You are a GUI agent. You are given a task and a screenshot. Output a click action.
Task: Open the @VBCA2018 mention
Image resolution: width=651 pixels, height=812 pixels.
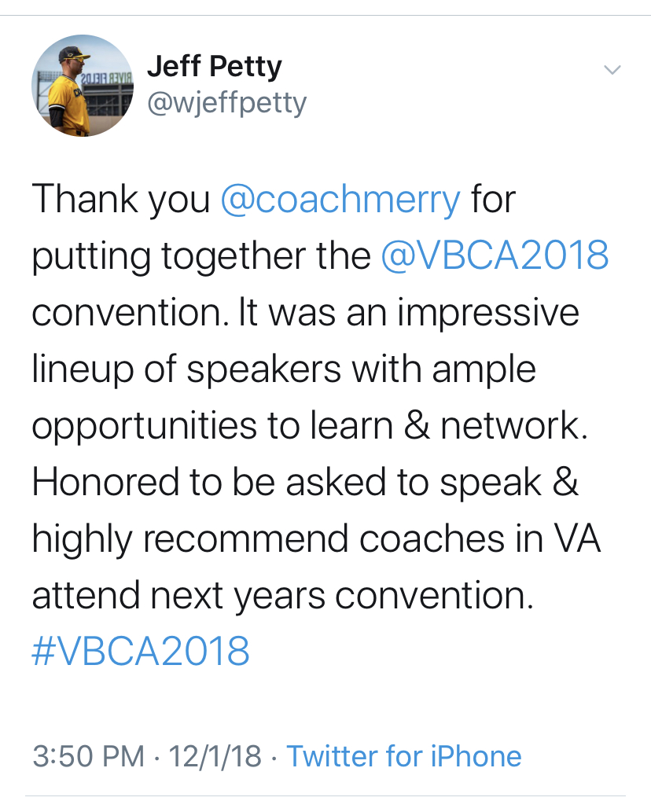tap(495, 255)
